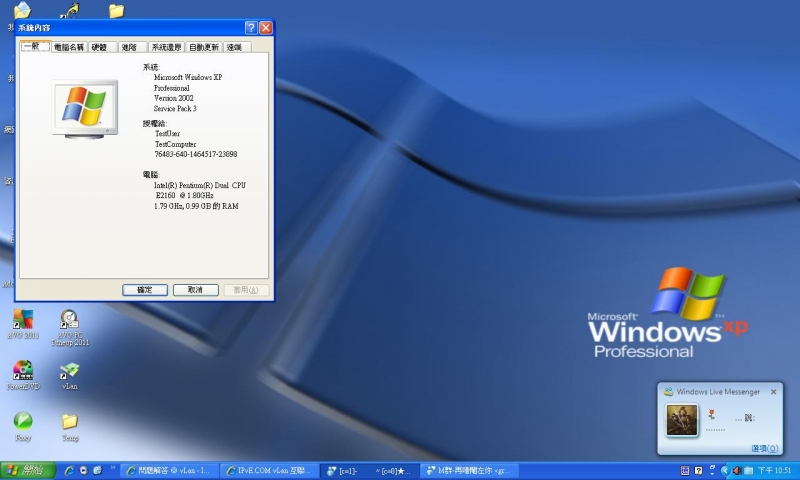Open the AVG 2011 desktop shortcut

[x=22, y=320]
